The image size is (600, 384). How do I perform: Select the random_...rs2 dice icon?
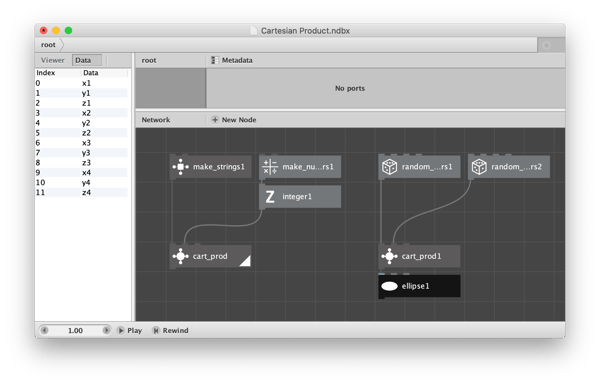click(x=479, y=167)
